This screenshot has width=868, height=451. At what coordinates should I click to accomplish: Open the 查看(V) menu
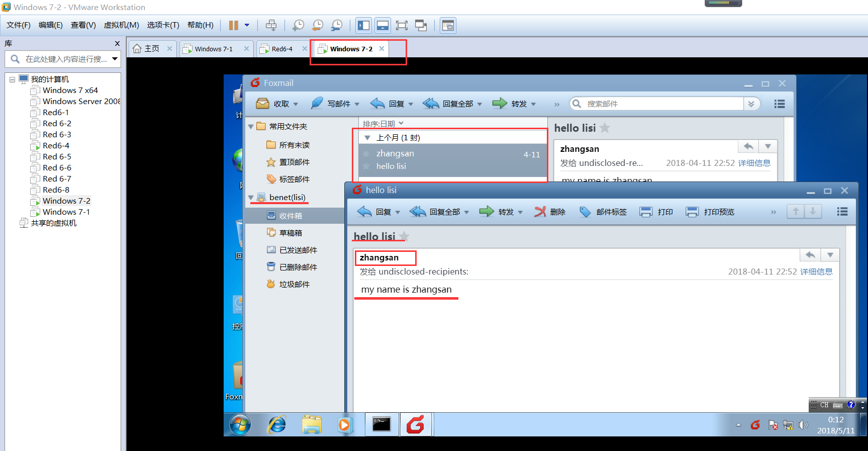coord(83,25)
